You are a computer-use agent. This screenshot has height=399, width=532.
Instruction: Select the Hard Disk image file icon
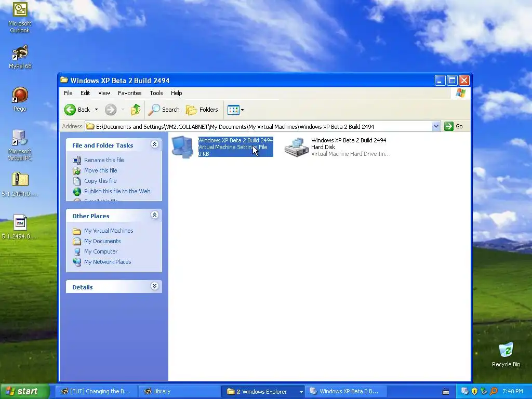(297, 147)
